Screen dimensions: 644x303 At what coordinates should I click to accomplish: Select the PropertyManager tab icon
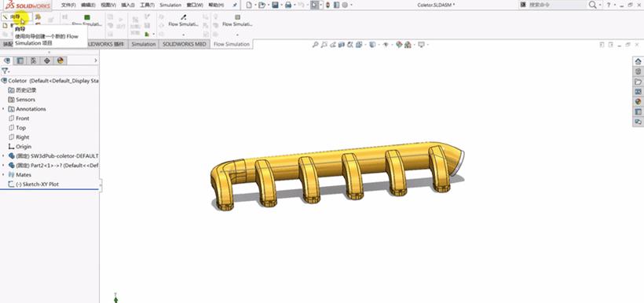click(20, 60)
